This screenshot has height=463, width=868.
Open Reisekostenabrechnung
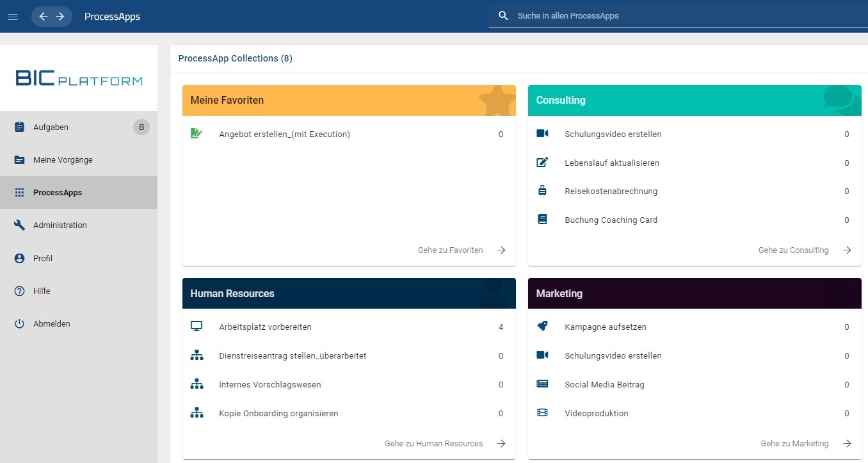[611, 191]
